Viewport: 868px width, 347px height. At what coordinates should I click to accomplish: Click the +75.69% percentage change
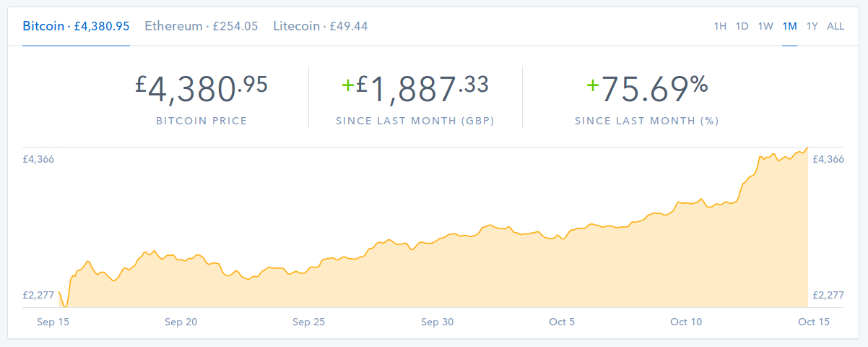[x=647, y=88]
